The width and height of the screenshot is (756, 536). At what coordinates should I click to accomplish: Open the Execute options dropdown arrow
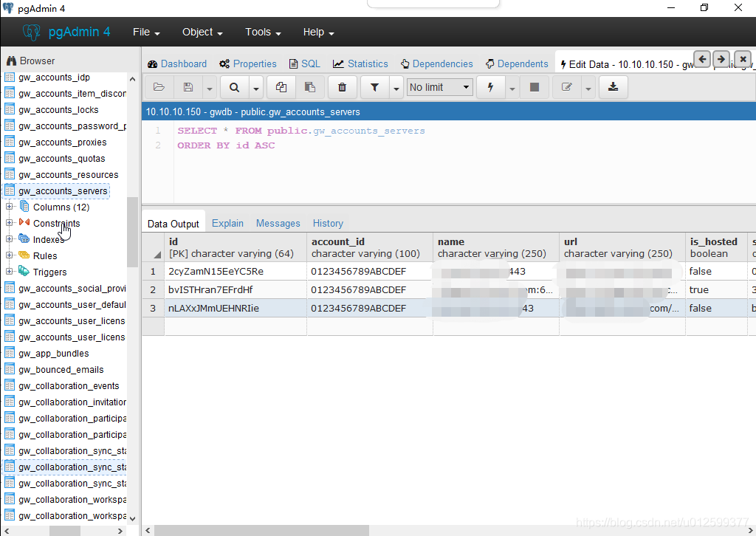[x=512, y=89]
